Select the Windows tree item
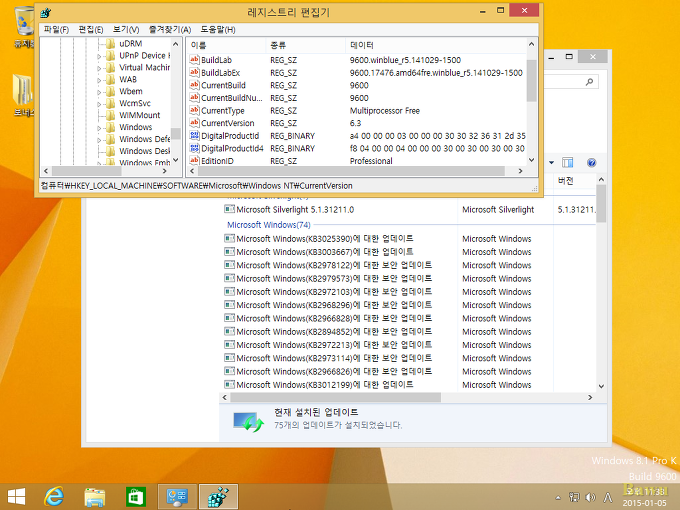Screen dimensions: 680x510 (136, 127)
